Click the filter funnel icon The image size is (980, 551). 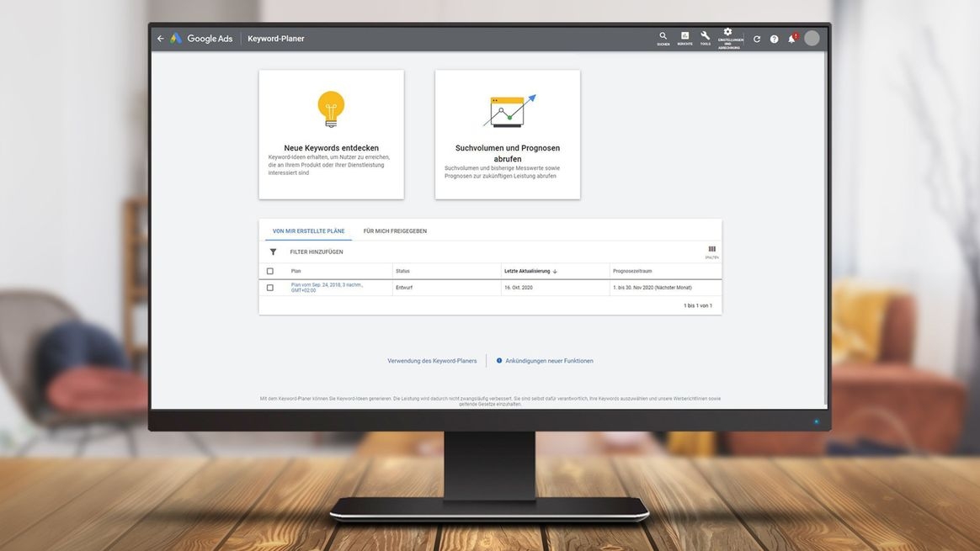(x=273, y=252)
